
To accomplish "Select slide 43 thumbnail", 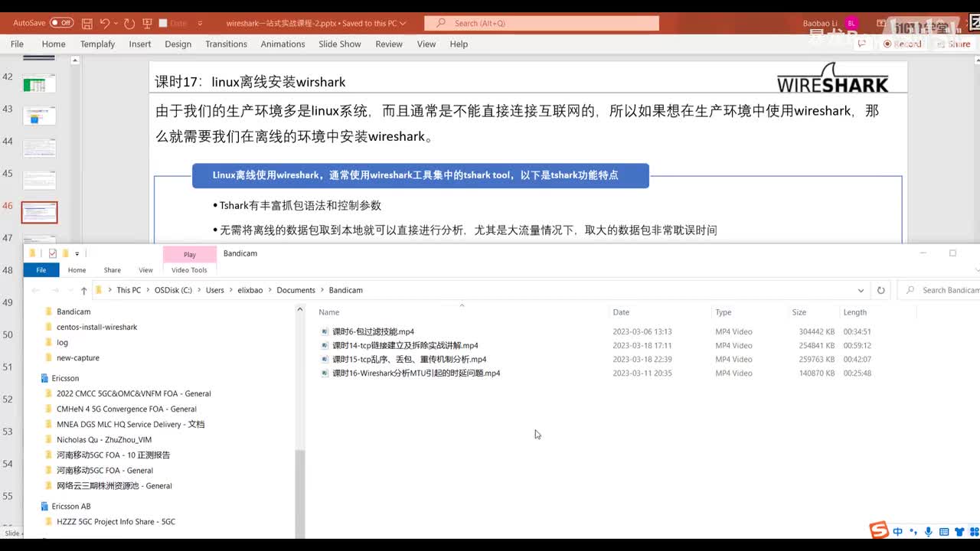I will [39, 116].
